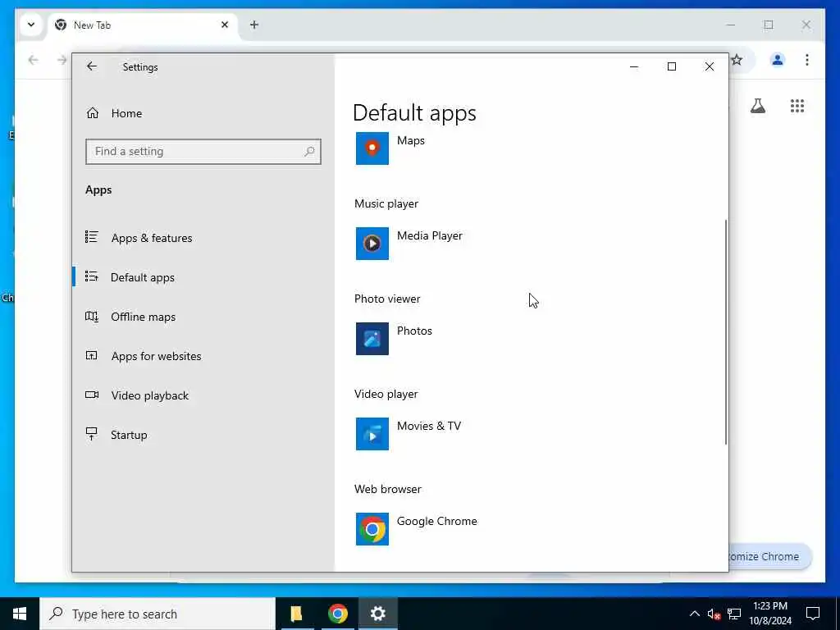Click the magnifier icon in Find a setting
Screen dimensions: 840x630
(309, 152)
